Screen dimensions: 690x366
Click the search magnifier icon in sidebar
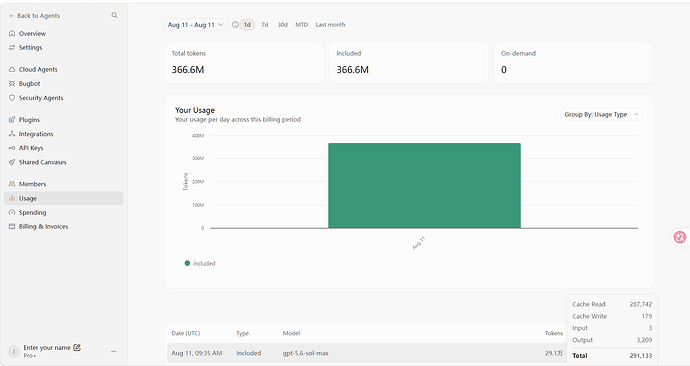(x=114, y=15)
